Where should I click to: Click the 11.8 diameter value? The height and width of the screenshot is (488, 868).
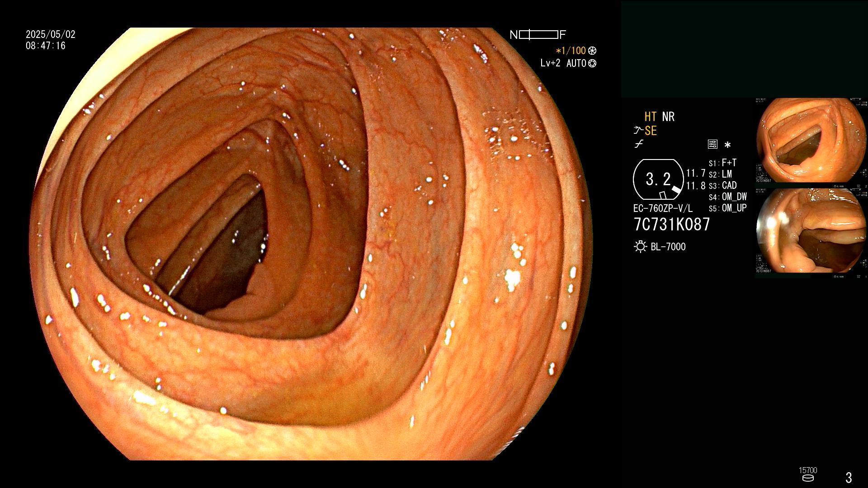pos(696,186)
